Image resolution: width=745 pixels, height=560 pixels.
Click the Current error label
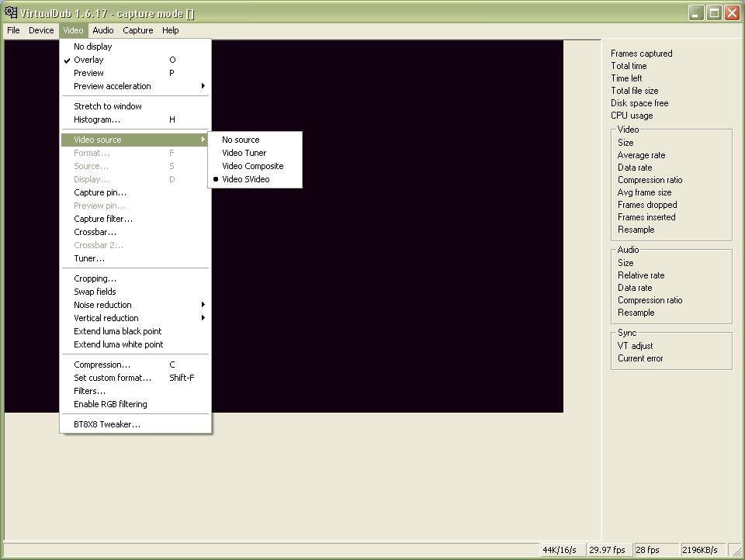(640, 358)
